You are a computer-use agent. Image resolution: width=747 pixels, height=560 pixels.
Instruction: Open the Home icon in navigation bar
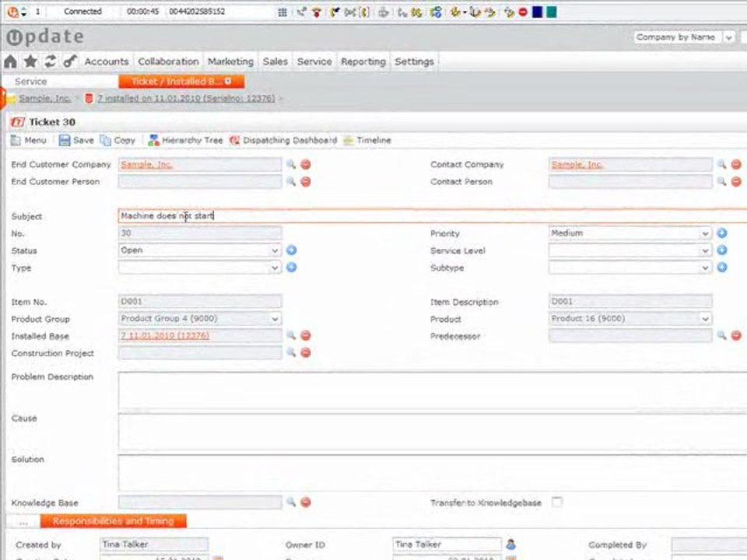[x=10, y=61]
